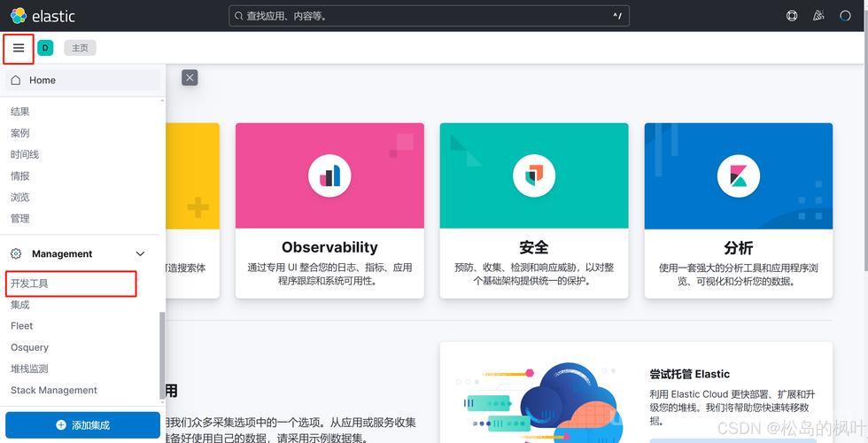The width and height of the screenshot is (868, 443).
Task: Open 情报 in the sidebar
Action: 19,176
